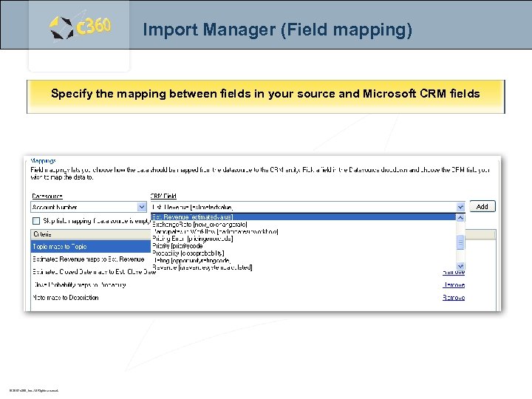Check Skip field mapping if data source empty

pos(36,221)
